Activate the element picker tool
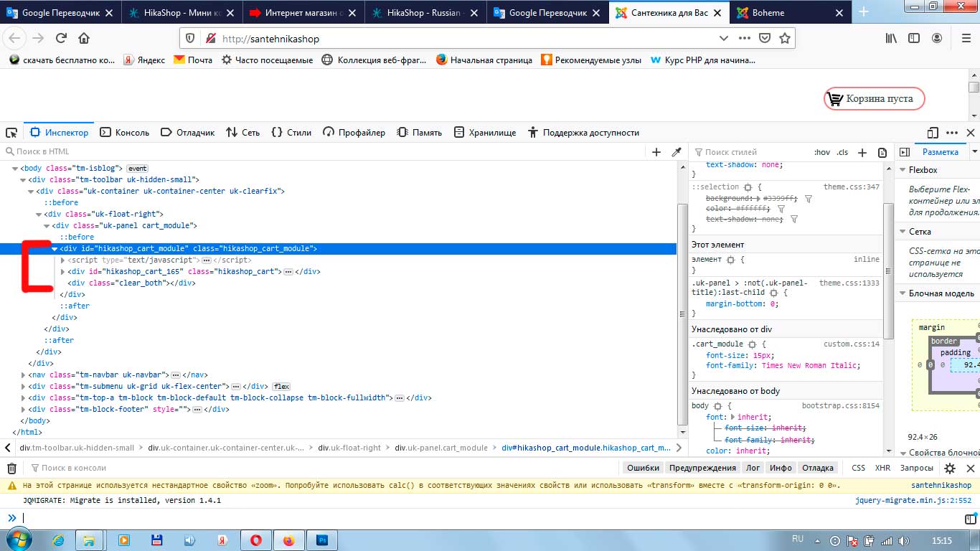The image size is (980, 551). [11, 133]
